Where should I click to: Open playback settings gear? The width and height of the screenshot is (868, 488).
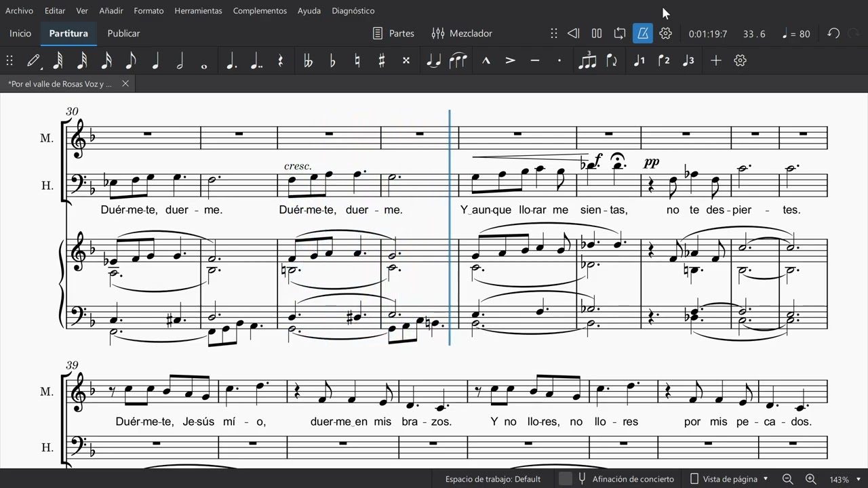pyautogui.click(x=666, y=33)
